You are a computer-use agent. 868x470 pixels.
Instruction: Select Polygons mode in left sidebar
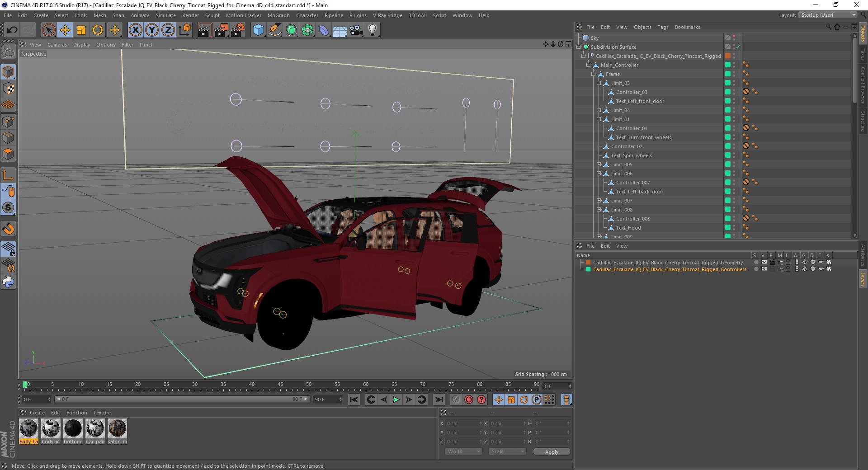[9, 154]
